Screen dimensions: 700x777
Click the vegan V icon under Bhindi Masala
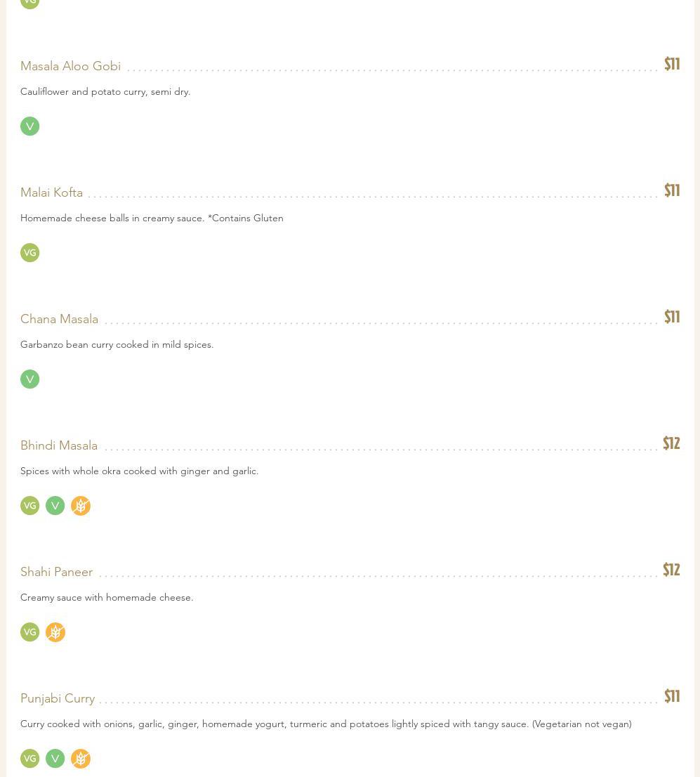point(55,506)
